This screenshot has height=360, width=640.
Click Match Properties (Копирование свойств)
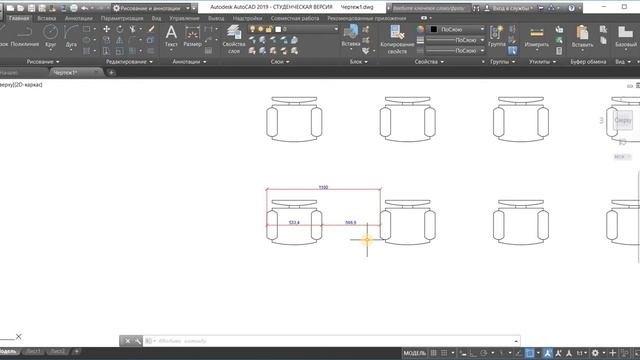[x=397, y=39]
